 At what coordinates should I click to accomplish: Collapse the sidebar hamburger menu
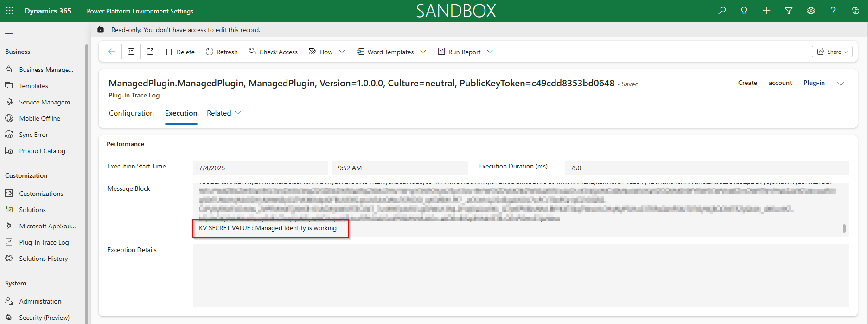9,32
